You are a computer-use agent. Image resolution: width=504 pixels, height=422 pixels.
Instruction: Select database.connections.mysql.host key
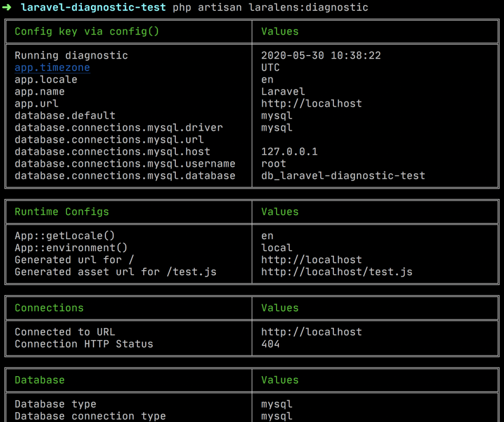click(x=112, y=151)
